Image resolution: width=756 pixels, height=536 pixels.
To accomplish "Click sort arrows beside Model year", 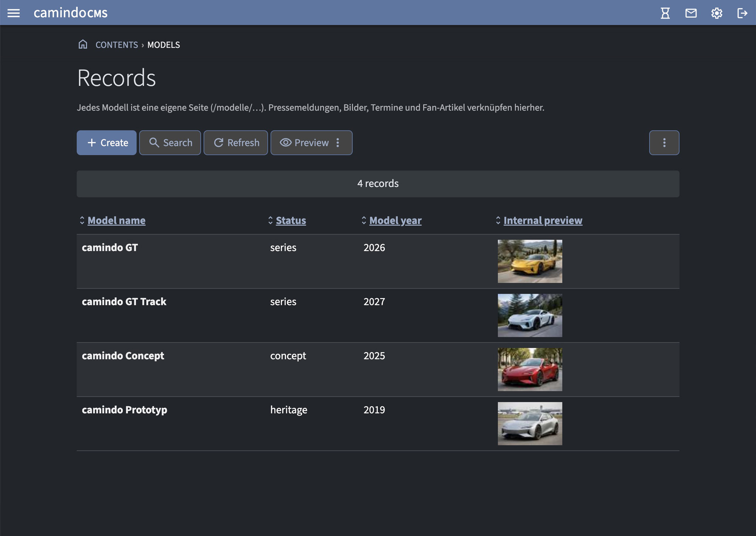I will pos(364,220).
